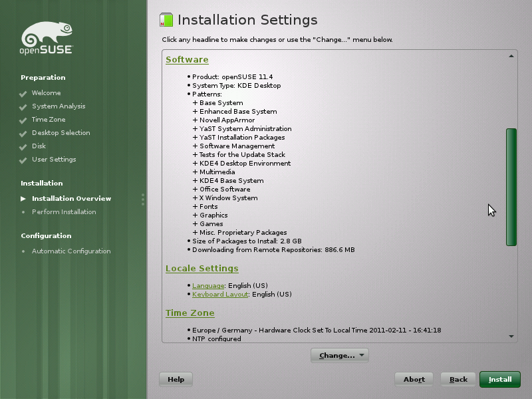Click '+ Software Management' pattern

[x=234, y=146]
